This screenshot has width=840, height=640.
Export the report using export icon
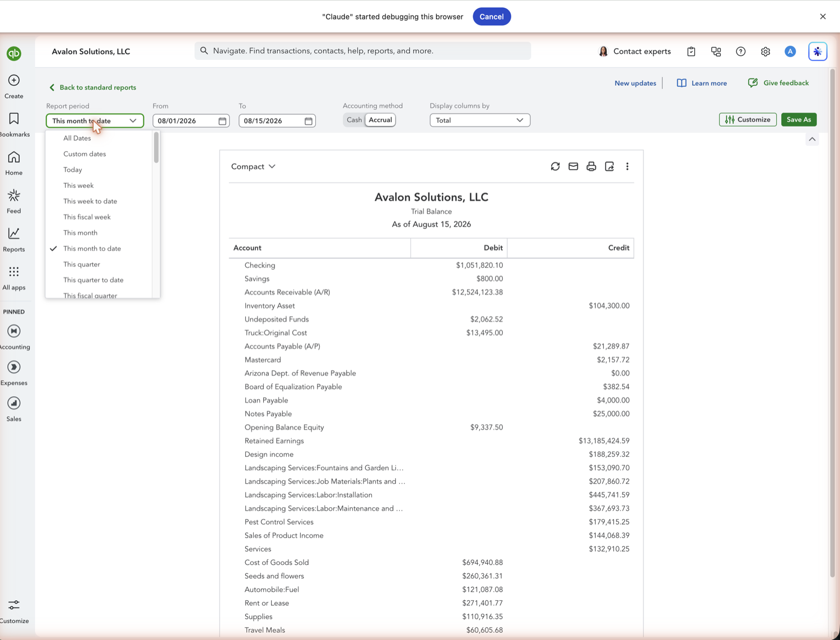(609, 166)
